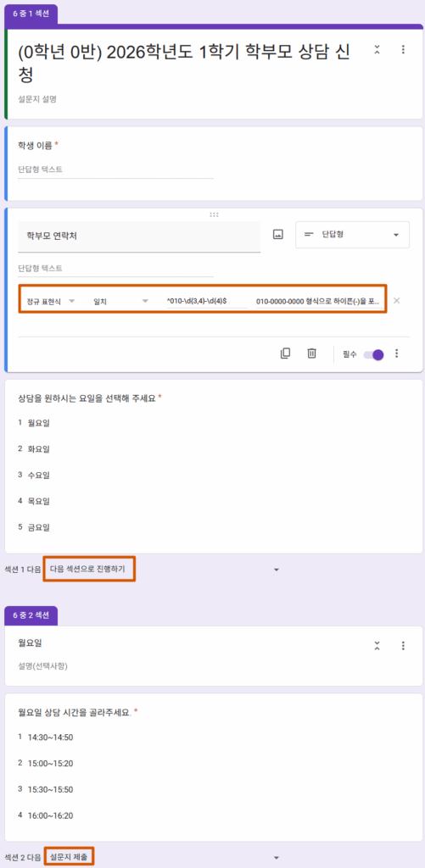Collapse the 월요일 section with the chevrons icon
The height and width of the screenshot is (868, 425).
coord(377,645)
